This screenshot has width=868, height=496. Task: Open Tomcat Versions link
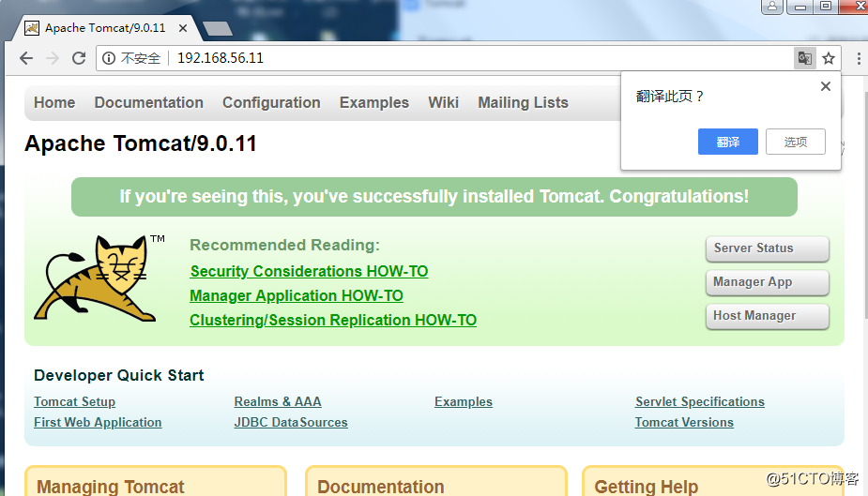(684, 423)
